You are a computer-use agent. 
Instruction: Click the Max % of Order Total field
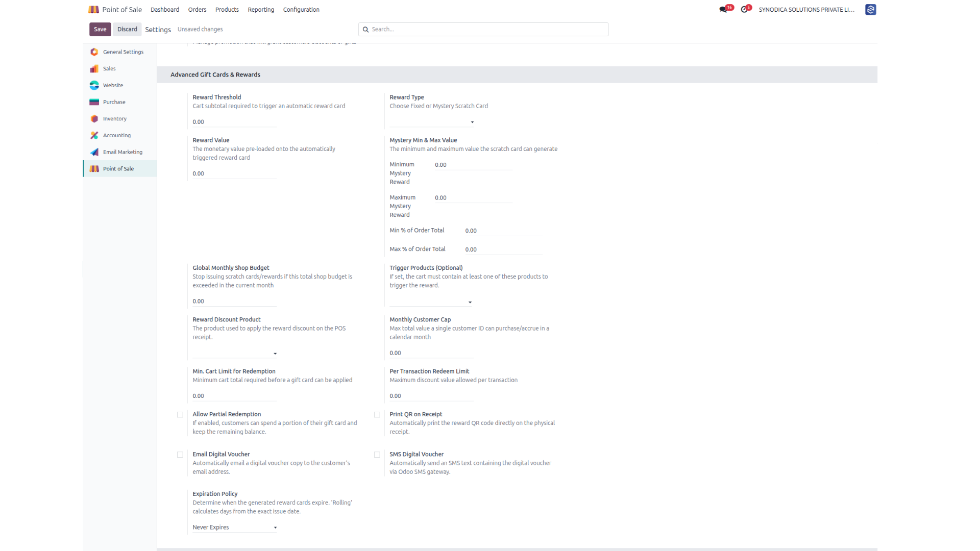(x=504, y=249)
